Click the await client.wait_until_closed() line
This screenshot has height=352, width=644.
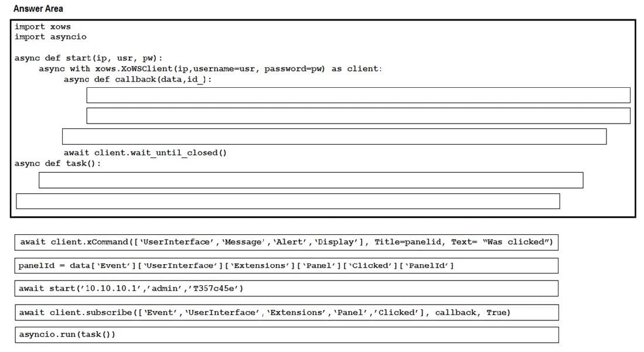(145, 153)
